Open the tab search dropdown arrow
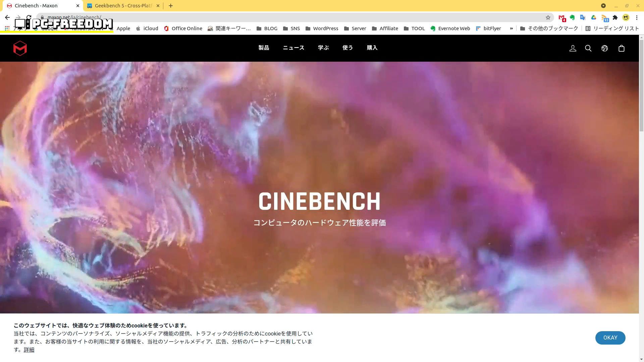This screenshot has width=644, height=362. tap(603, 6)
